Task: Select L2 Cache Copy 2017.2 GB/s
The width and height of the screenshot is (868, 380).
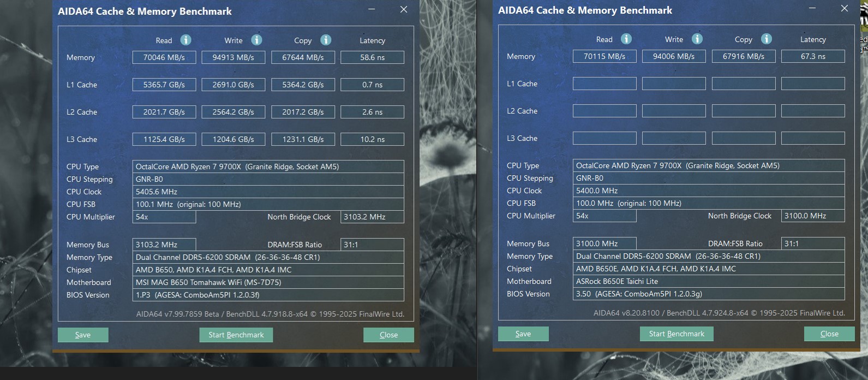Action: [303, 112]
